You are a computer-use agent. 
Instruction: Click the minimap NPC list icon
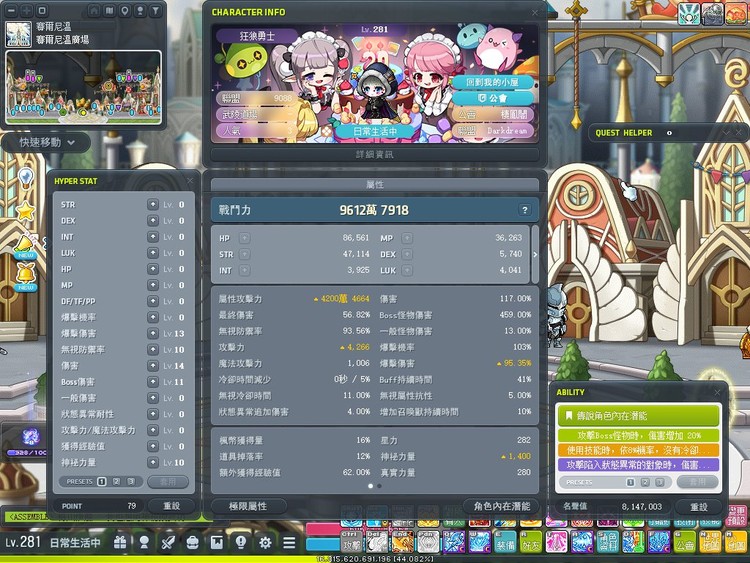coord(140,10)
